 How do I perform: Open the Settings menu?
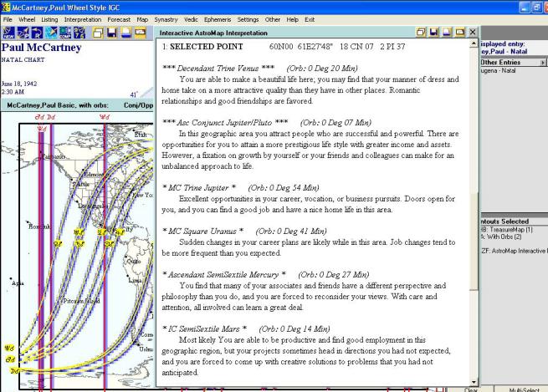coord(248,19)
